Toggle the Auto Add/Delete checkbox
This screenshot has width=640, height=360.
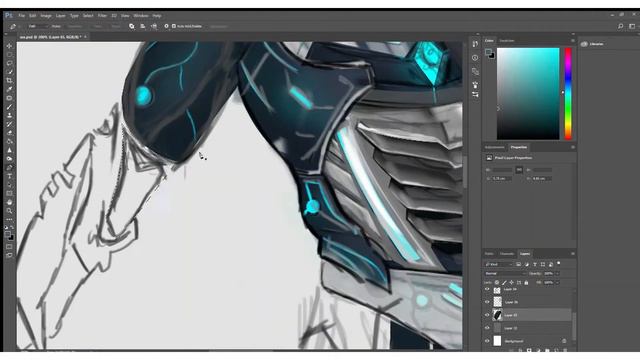tap(174, 26)
